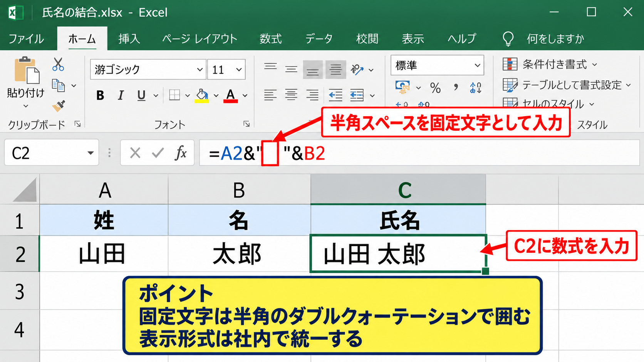Toggle bottom vertical alignment

click(x=312, y=70)
